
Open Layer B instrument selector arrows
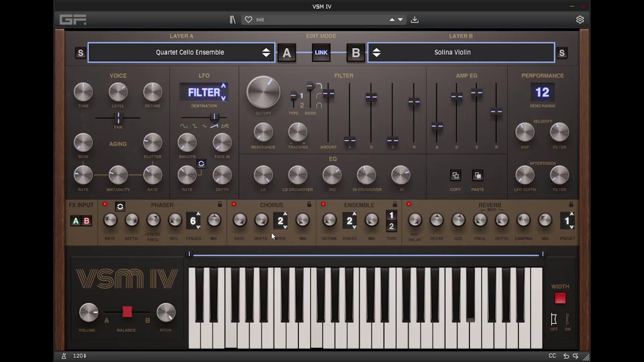[376, 52]
